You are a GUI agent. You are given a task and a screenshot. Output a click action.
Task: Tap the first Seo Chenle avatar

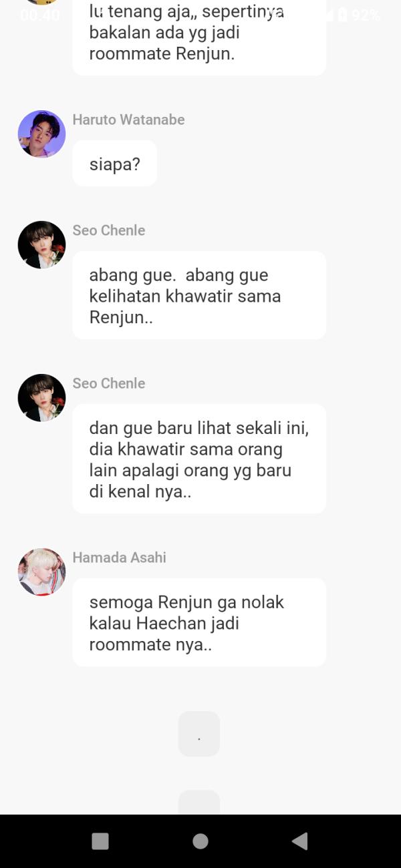tap(41, 245)
